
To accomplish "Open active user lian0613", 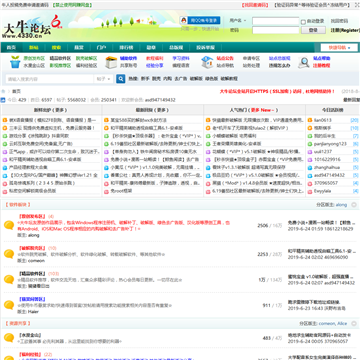I will [323, 120].
